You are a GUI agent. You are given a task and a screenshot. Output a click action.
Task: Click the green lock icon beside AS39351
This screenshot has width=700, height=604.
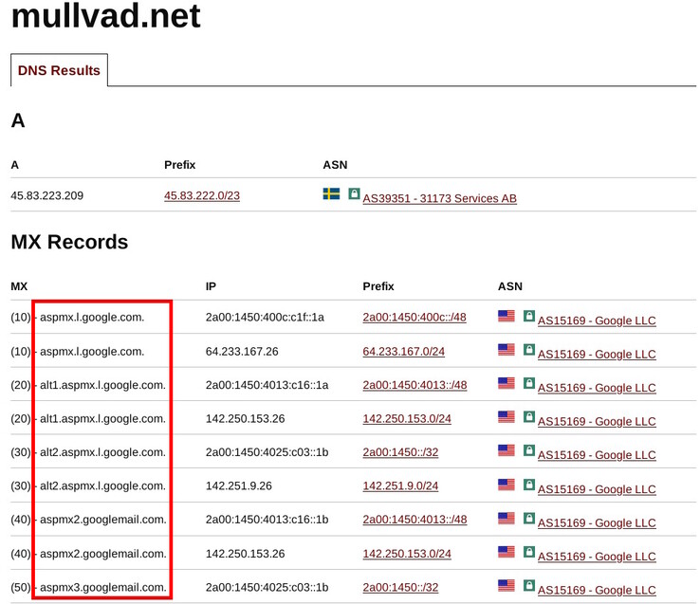click(354, 193)
